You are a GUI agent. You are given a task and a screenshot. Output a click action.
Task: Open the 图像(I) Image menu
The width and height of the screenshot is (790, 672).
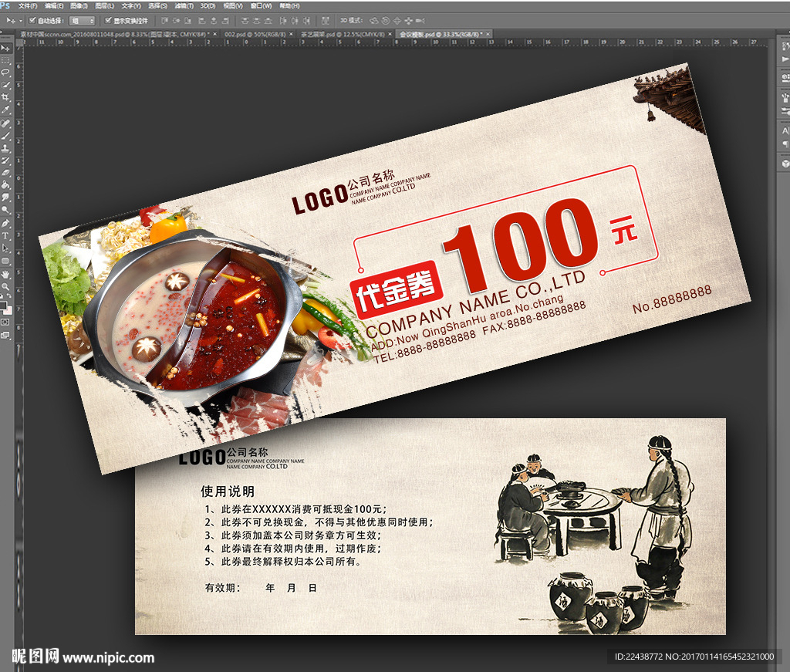pos(79,5)
